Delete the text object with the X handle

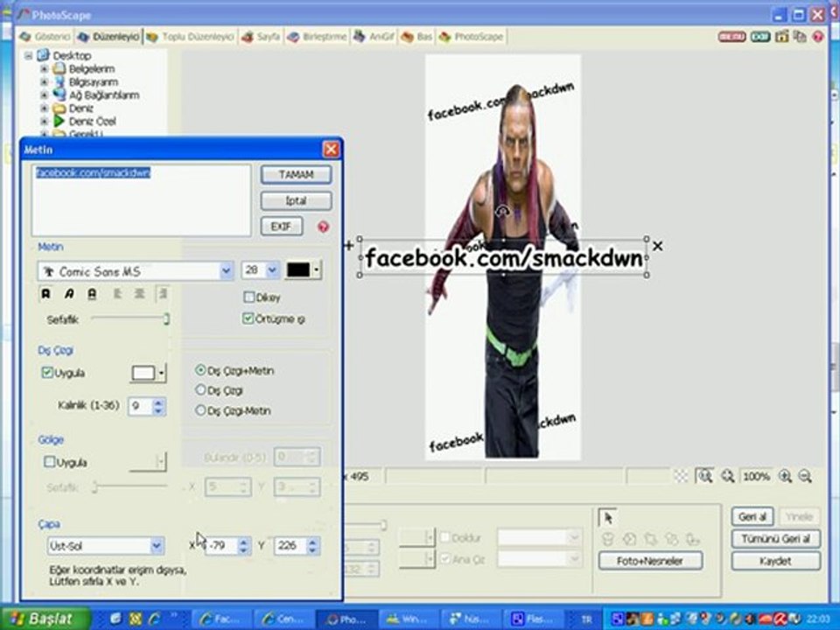[658, 246]
